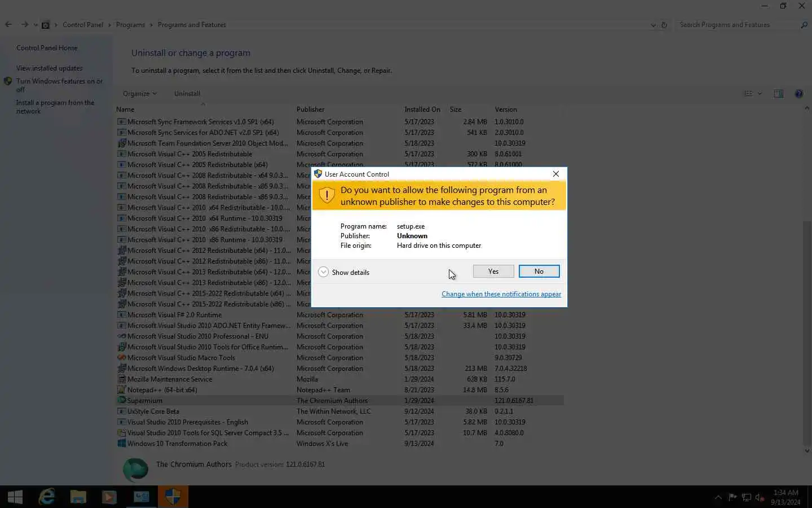Select Microsoft Visual F# 2.0 Runtime entry
Image resolution: width=812 pixels, height=508 pixels.
(x=339, y=315)
